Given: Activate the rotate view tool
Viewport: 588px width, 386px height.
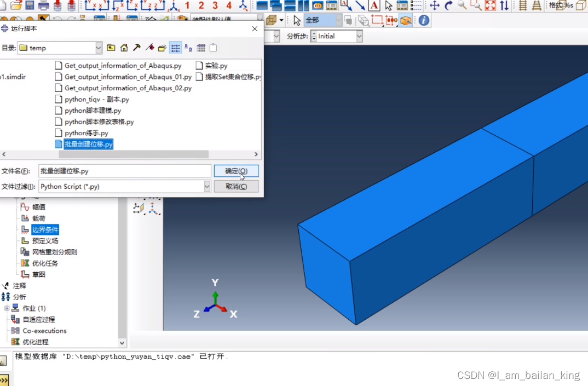Looking at the screenshot, I should (x=448, y=5).
